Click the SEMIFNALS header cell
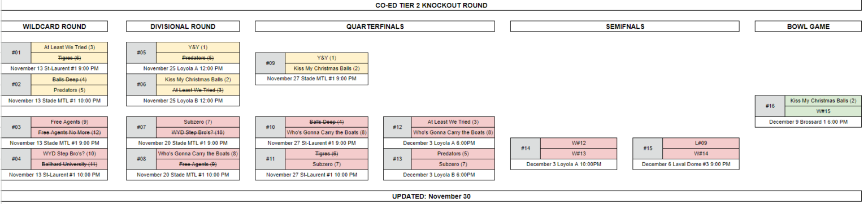This screenshot has height=204, width=868. 624,27
